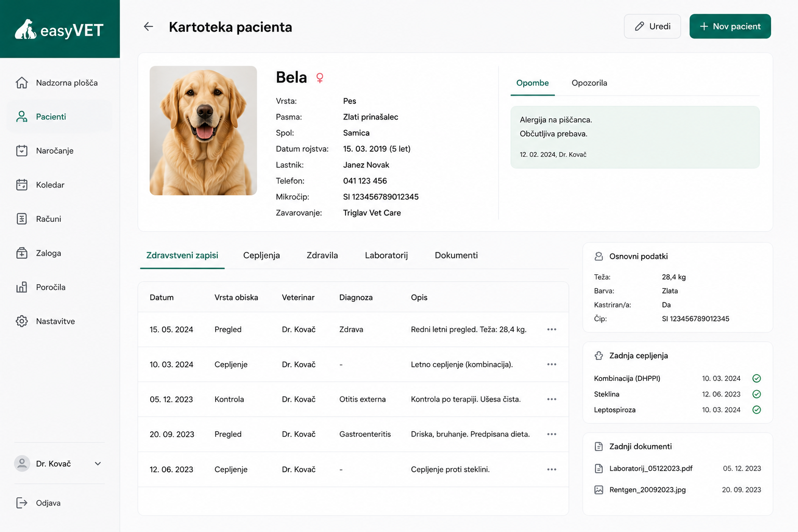Open the Računi invoice icon
The width and height of the screenshot is (798, 532).
coord(22,219)
